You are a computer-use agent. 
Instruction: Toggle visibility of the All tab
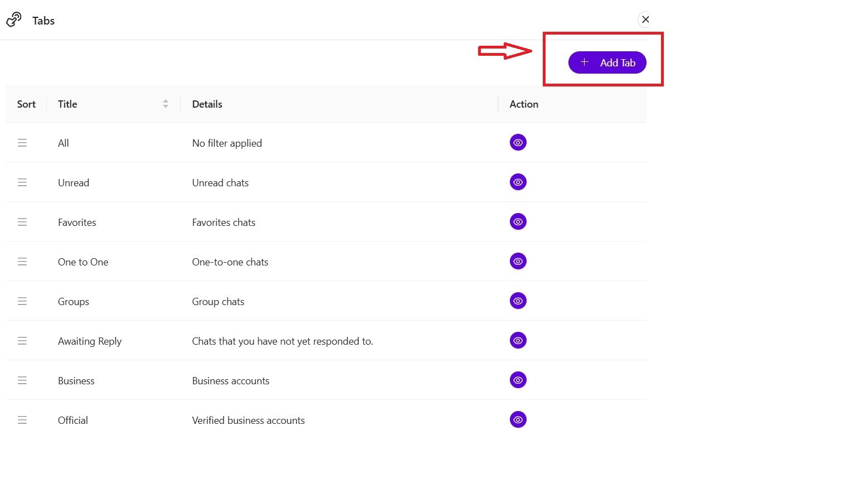point(518,142)
